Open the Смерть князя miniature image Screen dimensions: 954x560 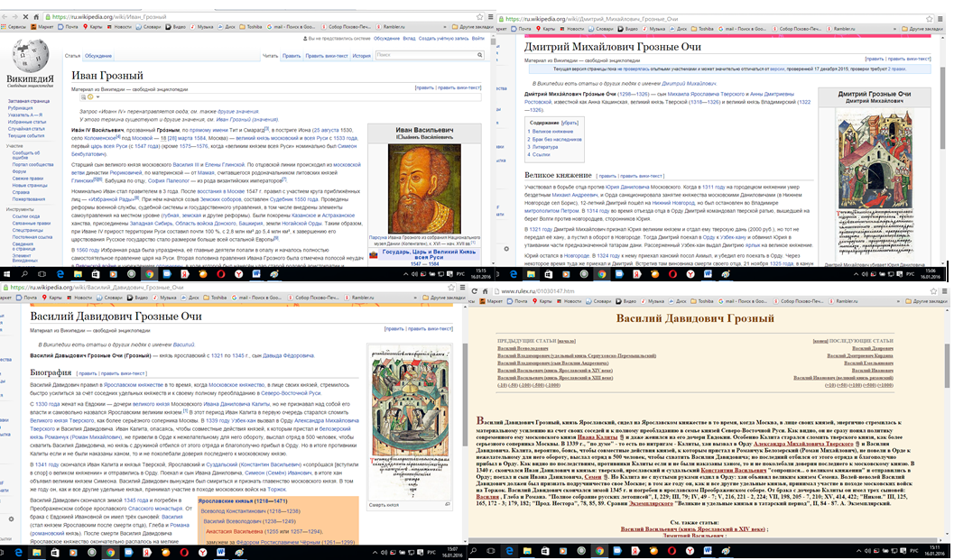pyautogui.click(x=410, y=422)
